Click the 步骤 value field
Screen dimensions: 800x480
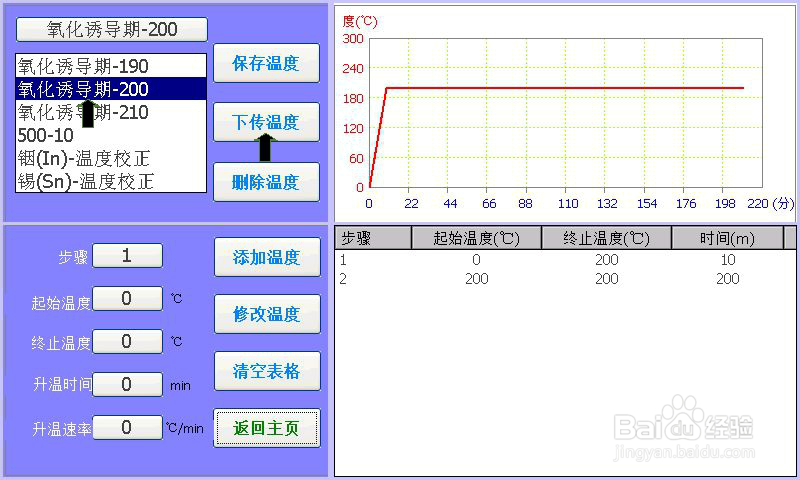coord(127,256)
